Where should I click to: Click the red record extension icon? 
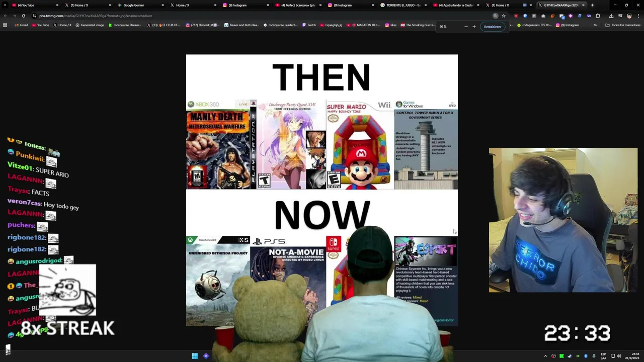coord(516,16)
